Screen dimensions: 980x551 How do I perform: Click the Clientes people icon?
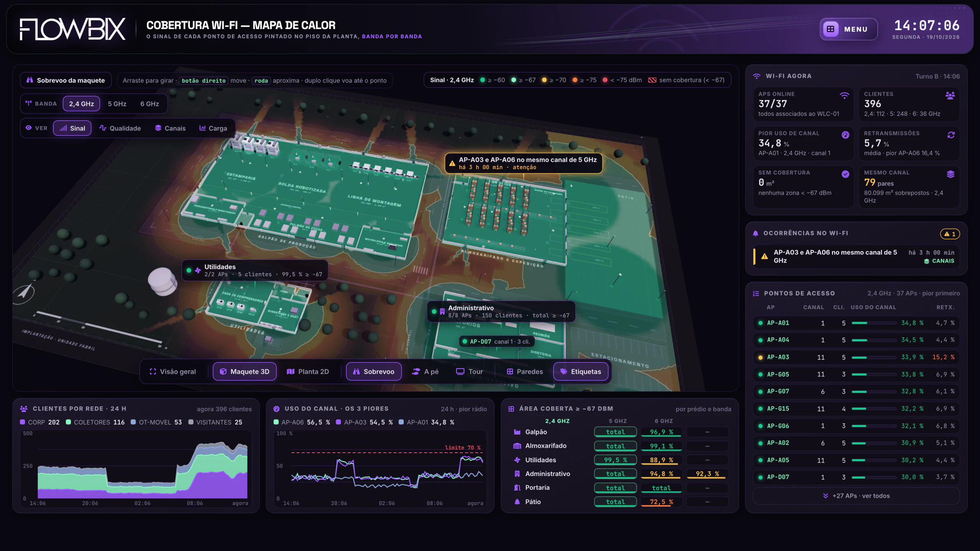pos(950,96)
